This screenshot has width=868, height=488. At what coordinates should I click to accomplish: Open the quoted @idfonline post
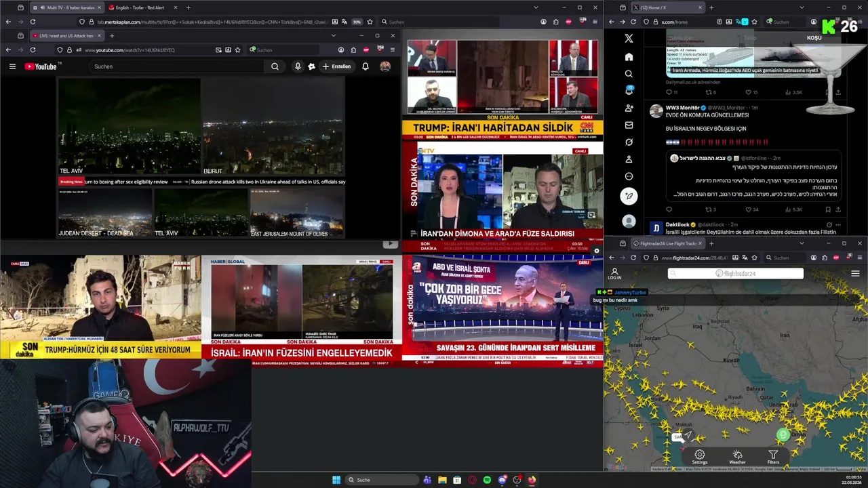coord(753,176)
